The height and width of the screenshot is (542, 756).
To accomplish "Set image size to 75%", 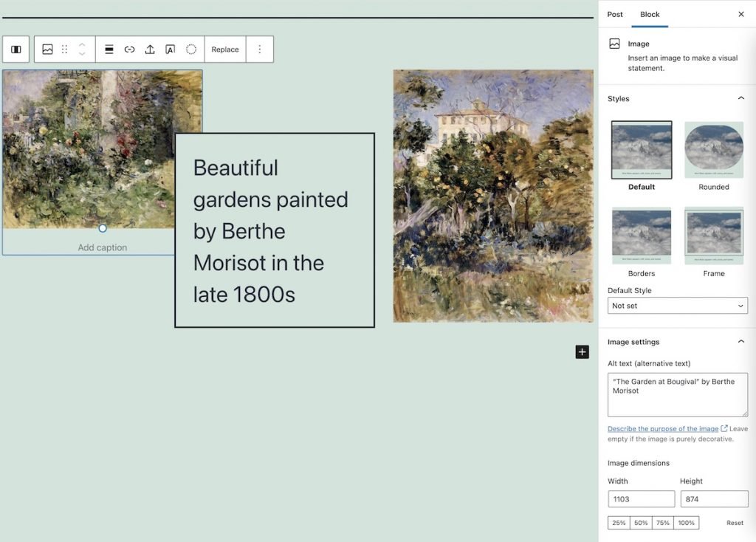I will coord(663,523).
